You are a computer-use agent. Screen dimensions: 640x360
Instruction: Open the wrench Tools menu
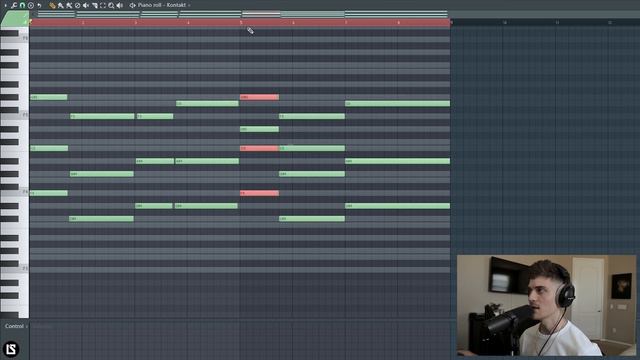14,5
